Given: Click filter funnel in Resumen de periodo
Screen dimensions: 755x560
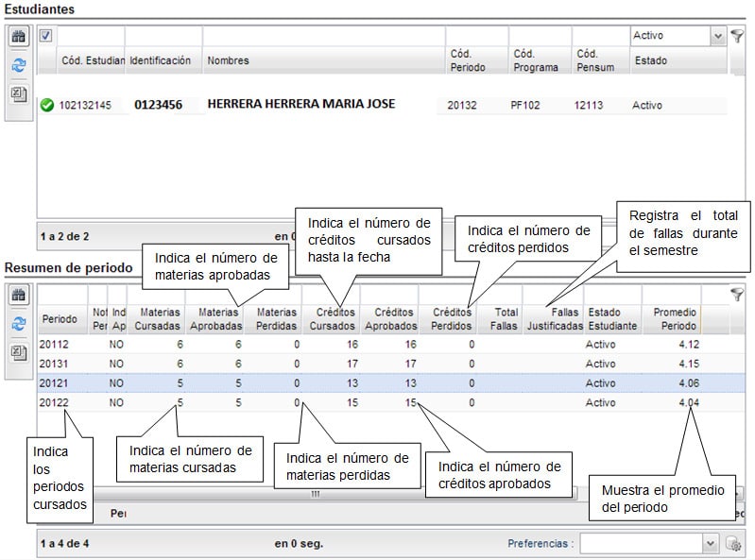Looking at the screenshot, I should click(x=737, y=295).
